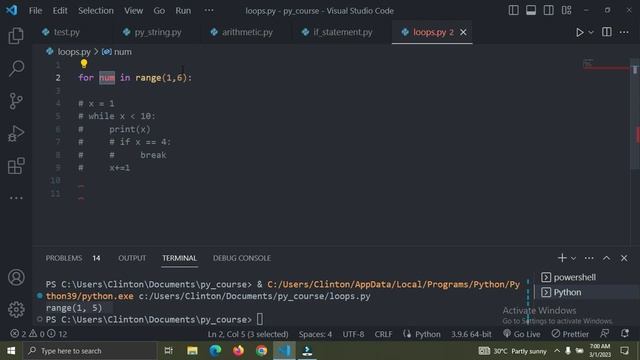Open the Search view in activity bar
This screenshot has height=360, width=640.
pyautogui.click(x=16, y=68)
